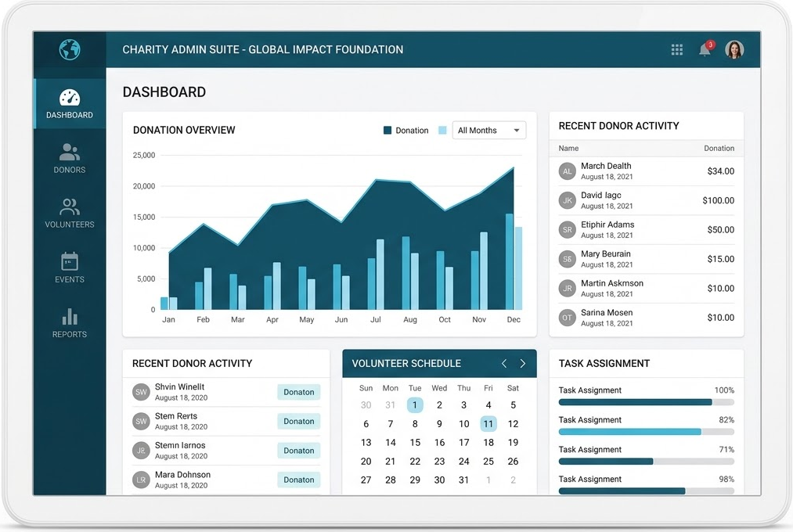Click the Jul label on chart axis
This screenshot has width=793, height=532.
tap(376, 319)
